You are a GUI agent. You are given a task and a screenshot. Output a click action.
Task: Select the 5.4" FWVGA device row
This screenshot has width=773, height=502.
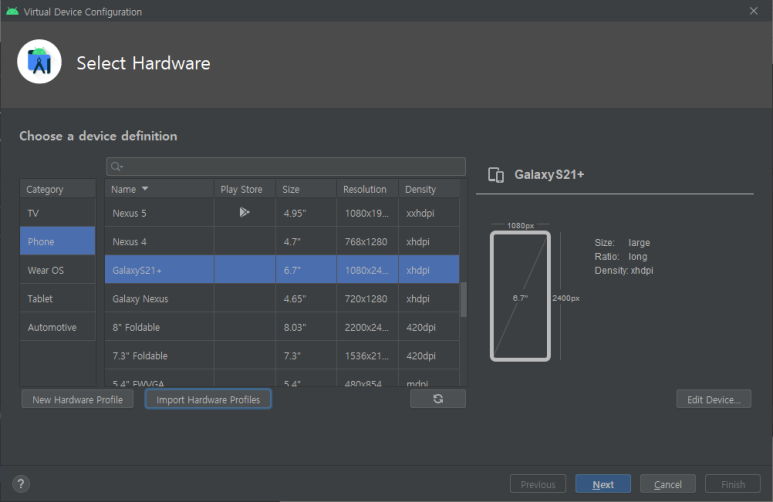pyautogui.click(x=282, y=378)
